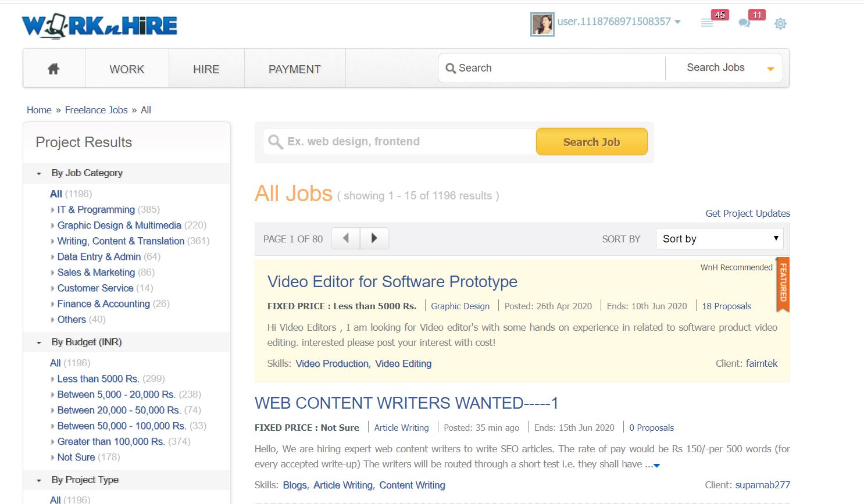The width and height of the screenshot is (864, 504).
Task: Filter by IT & Programming category
Action: [96, 209]
